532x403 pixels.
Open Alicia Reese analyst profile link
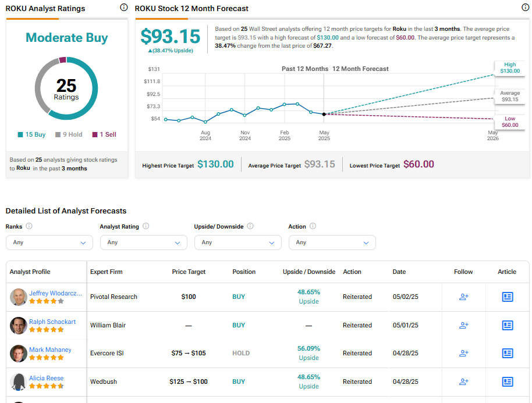46,378
